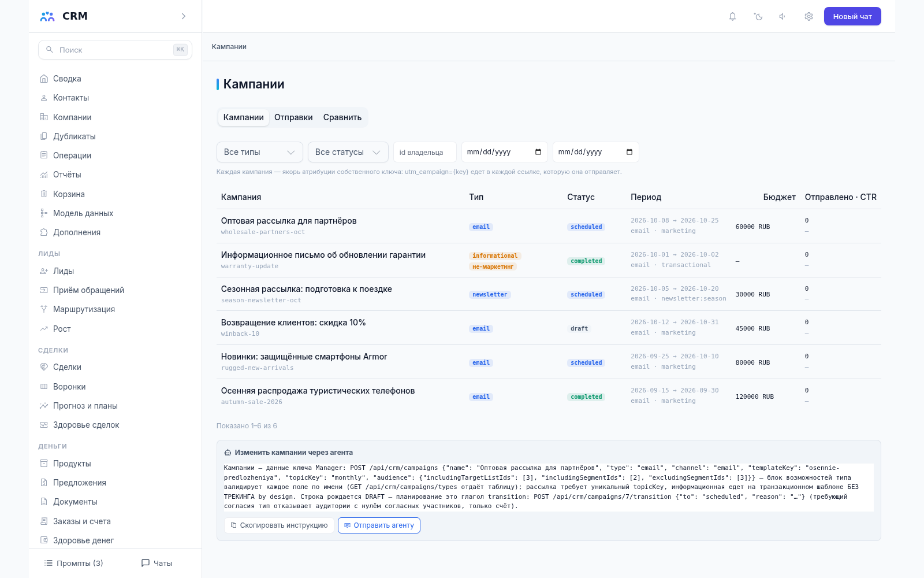Click the CRM logo icon
This screenshot has width=924, height=578.
pyautogui.click(x=47, y=16)
